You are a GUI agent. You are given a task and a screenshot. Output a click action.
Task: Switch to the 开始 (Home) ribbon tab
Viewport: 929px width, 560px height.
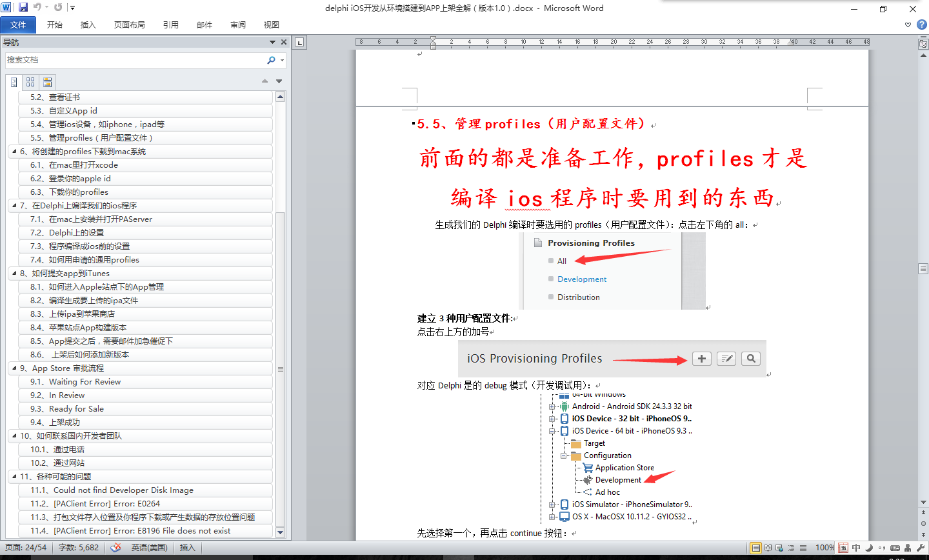pos(55,25)
